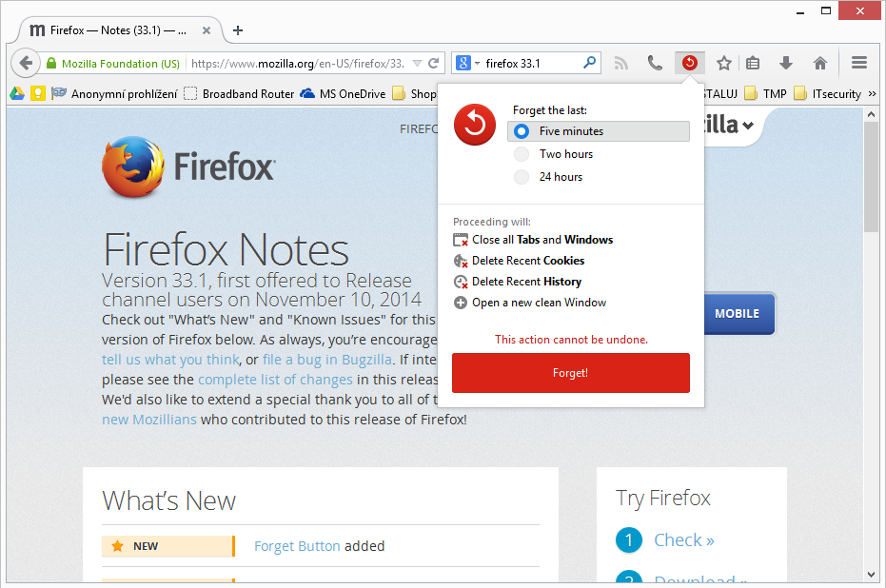This screenshot has height=588, width=886.
Task: Click the Delete Recent Cookies icon
Action: click(461, 261)
